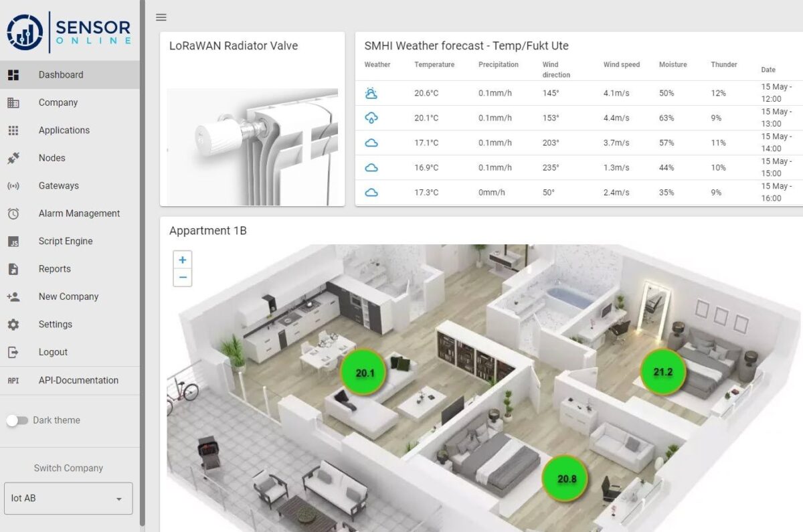Image resolution: width=803 pixels, height=532 pixels.
Task: Select the Dashboard menu entry
Action: [x=60, y=75]
